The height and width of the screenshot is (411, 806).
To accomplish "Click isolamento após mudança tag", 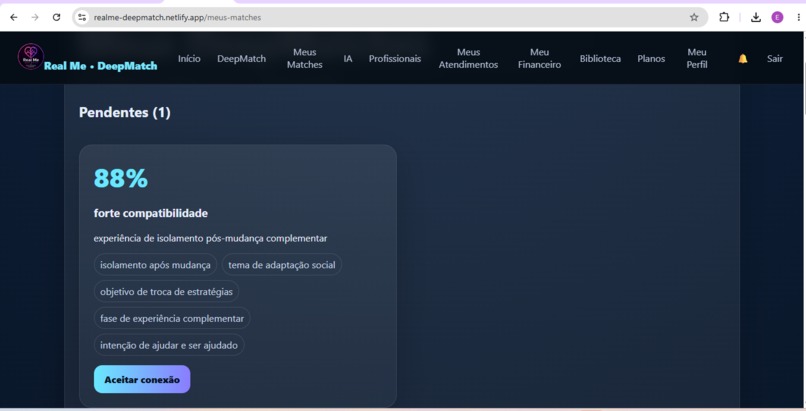I will click(155, 265).
